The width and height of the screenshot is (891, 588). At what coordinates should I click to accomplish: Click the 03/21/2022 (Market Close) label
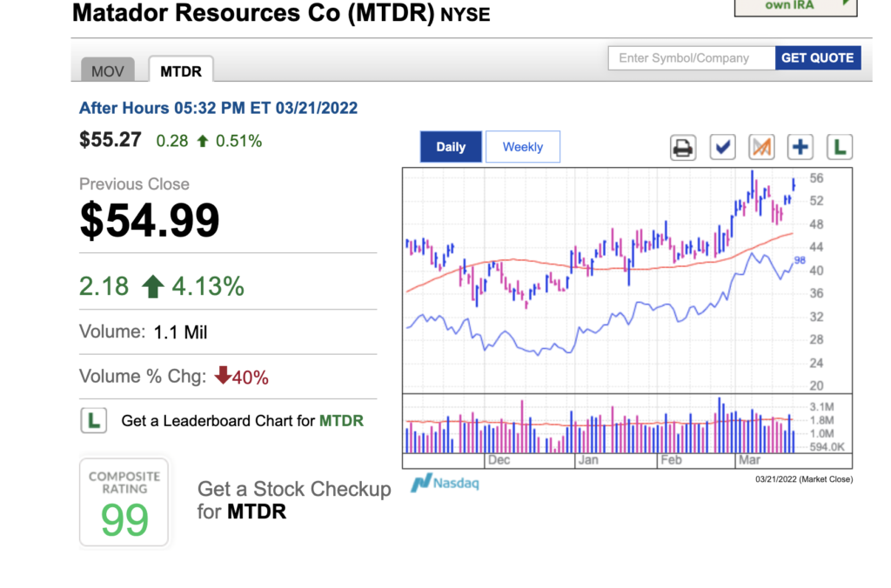[x=803, y=479]
